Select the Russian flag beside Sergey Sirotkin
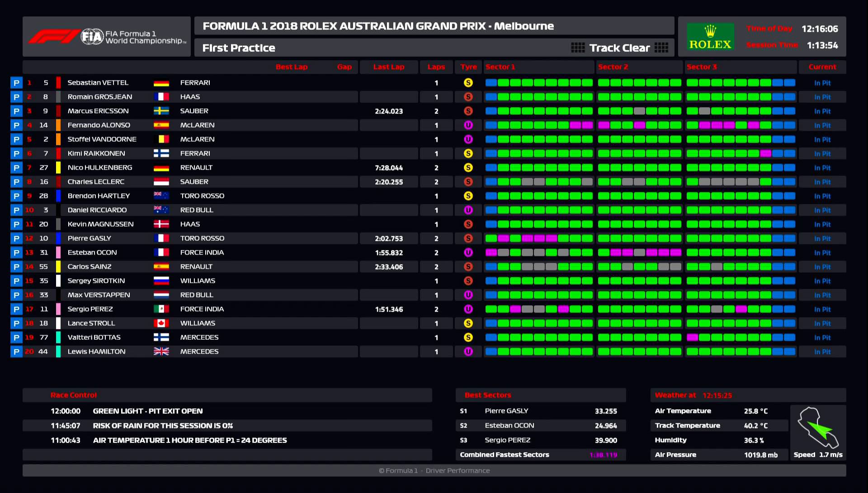 (x=161, y=281)
